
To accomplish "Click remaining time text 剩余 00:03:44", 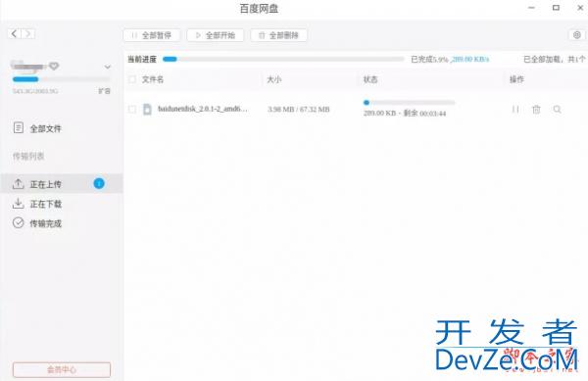I will point(424,114).
